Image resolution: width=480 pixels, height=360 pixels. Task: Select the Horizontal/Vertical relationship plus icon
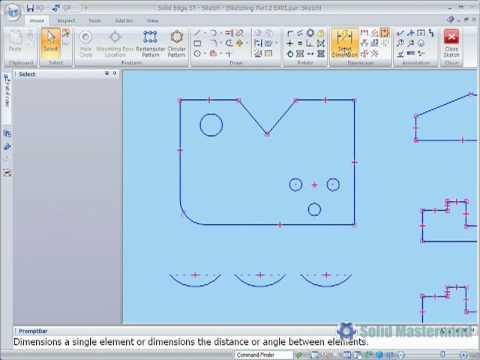(x=290, y=43)
